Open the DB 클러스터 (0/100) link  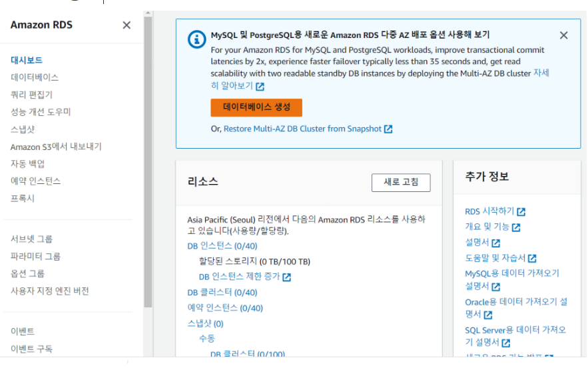pyautogui.click(x=248, y=353)
